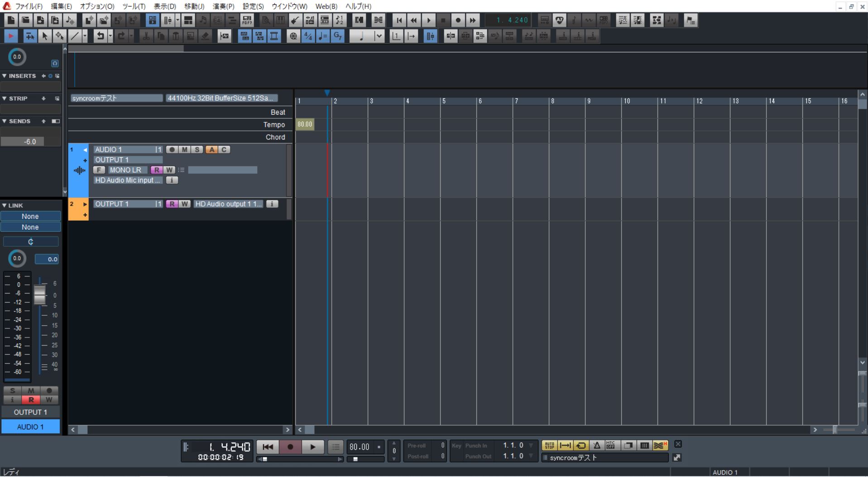This screenshot has height=477, width=868.
Task: Select the line draw tool
Action: pyautogui.click(x=74, y=36)
